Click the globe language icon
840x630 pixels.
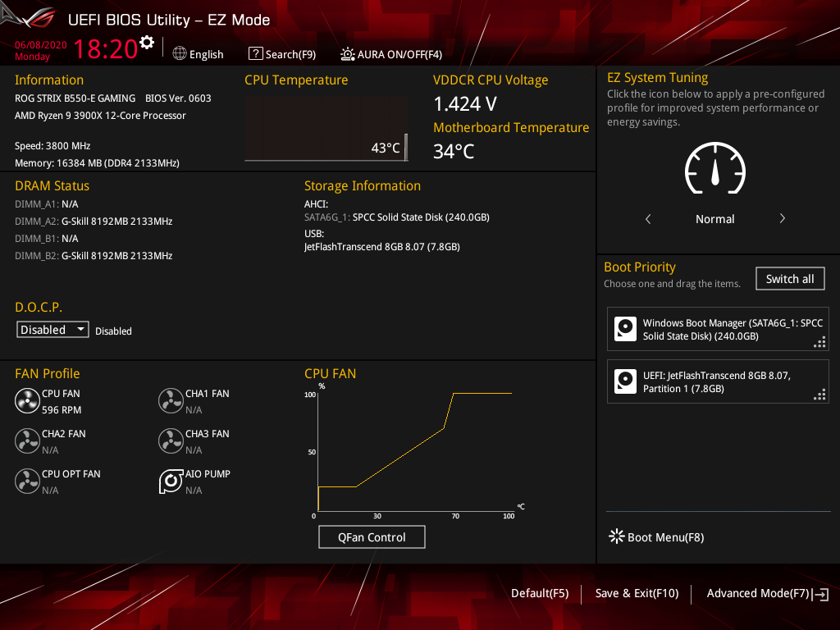tap(180, 53)
